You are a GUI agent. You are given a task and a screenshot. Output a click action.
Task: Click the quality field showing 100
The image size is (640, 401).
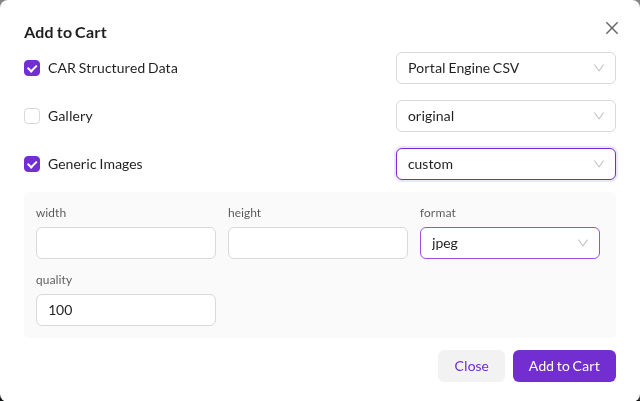[x=126, y=310]
